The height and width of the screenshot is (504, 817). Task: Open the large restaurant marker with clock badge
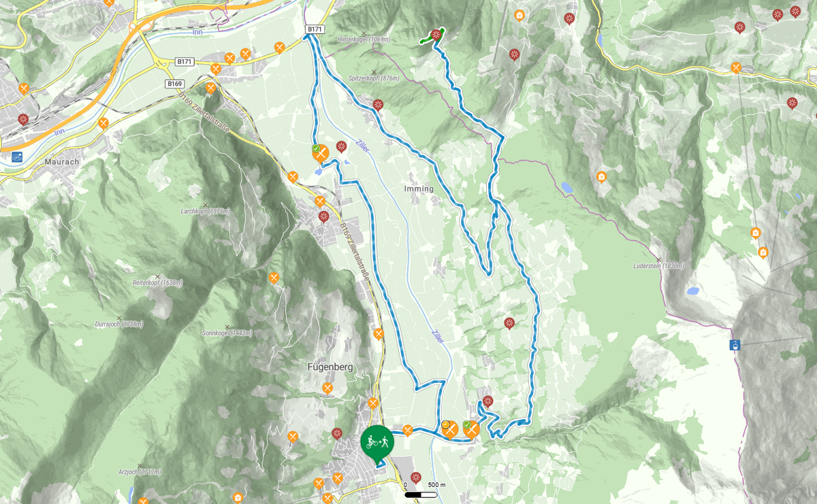point(450,429)
